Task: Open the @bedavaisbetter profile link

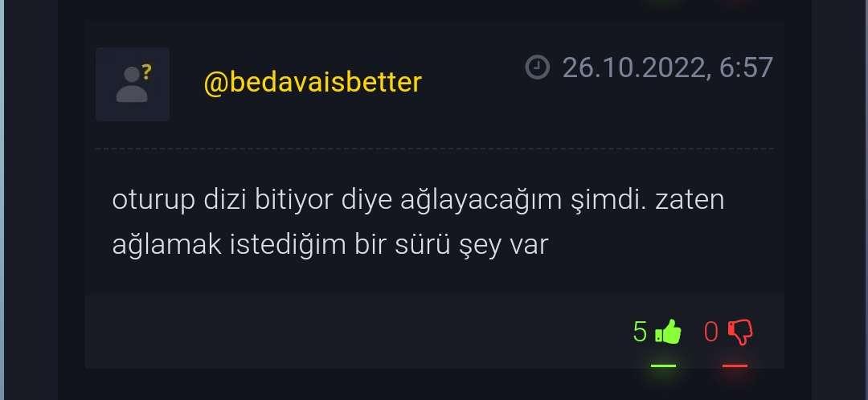Action: 313,83
